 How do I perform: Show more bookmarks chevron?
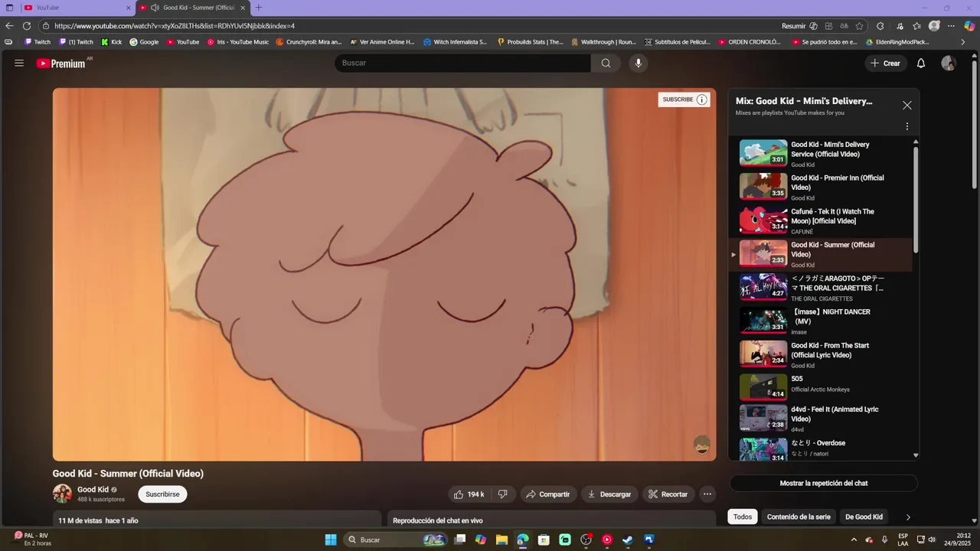[962, 42]
